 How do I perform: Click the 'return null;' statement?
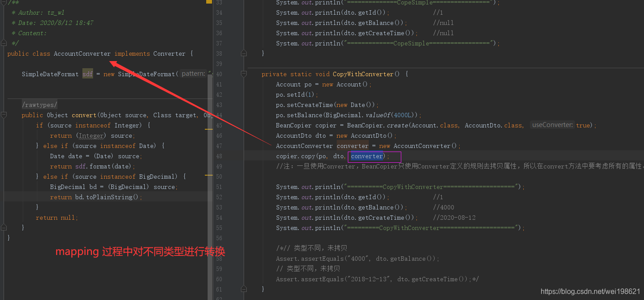tap(57, 218)
